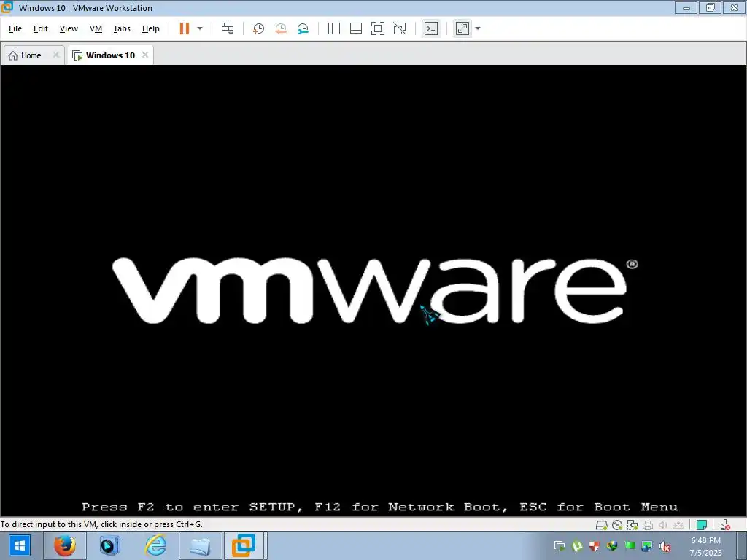This screenshot has height=560, width=747.
Task: Click the status text 'To direct input to this VM'
Action: point(101,524)
